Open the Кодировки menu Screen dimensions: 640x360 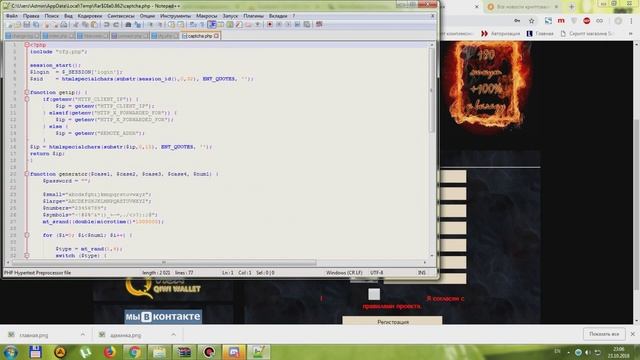pyautogui.click(x=90, y=16)
